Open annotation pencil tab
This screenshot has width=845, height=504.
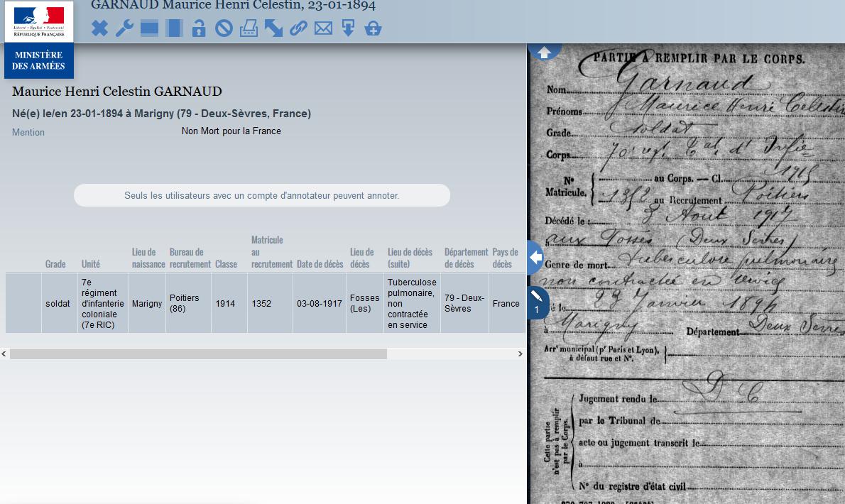[x=538, y=302]
